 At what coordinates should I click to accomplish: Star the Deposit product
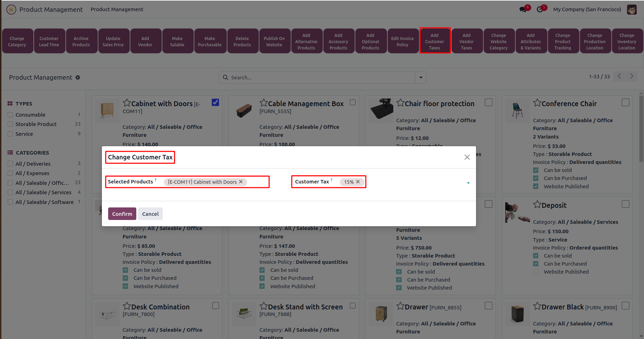(x=537, y=205)
